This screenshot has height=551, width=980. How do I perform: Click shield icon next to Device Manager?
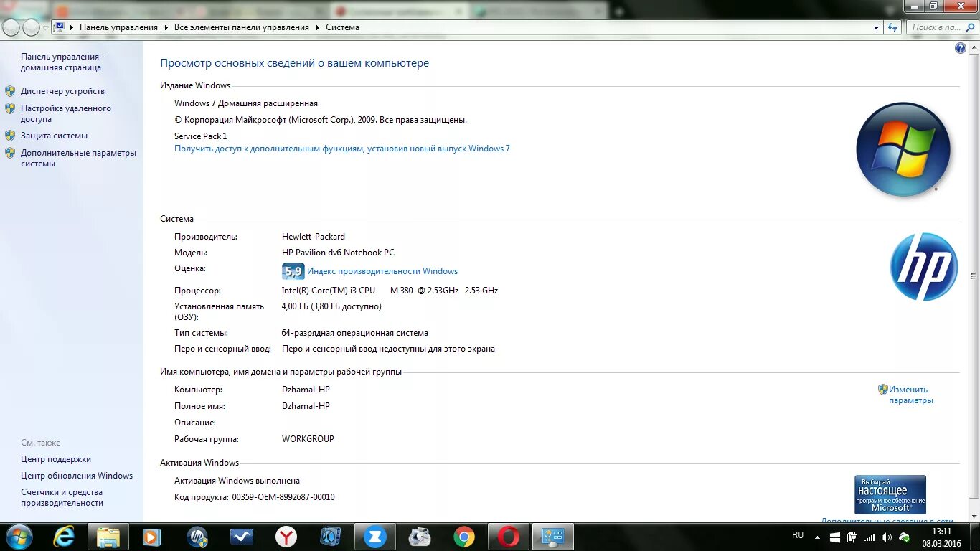pos(10,91)
